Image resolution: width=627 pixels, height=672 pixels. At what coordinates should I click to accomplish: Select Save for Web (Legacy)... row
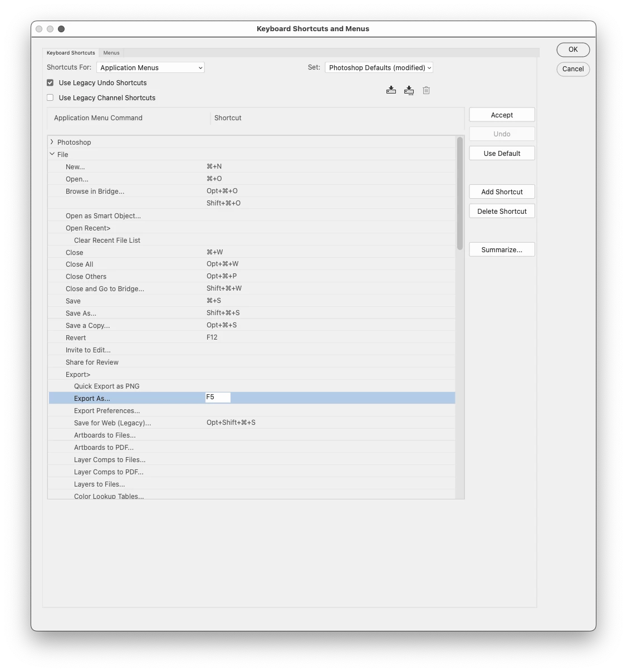coord(252,423)
